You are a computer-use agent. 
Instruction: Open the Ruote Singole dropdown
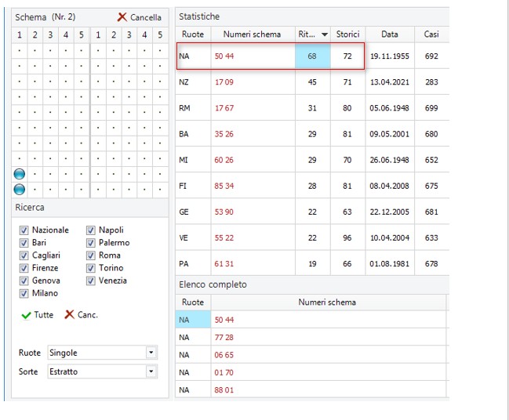click(151, 353)
